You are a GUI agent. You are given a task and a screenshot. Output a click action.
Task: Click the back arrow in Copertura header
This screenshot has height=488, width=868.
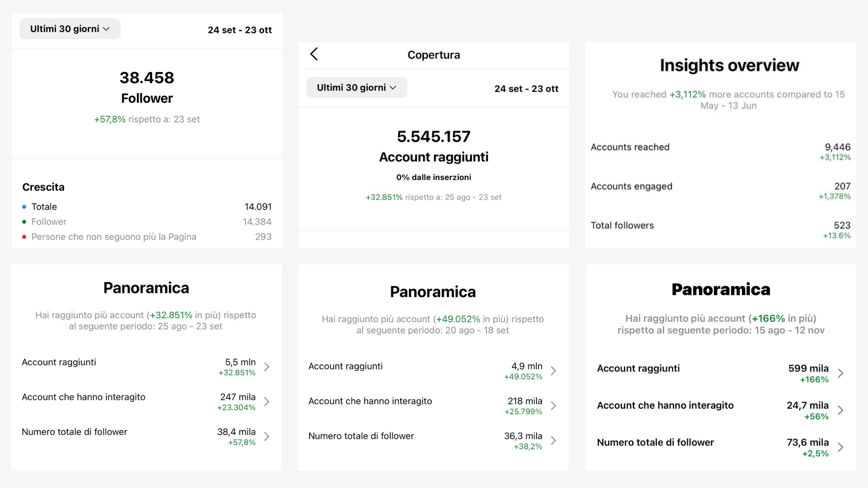click(x=314, y=54)
